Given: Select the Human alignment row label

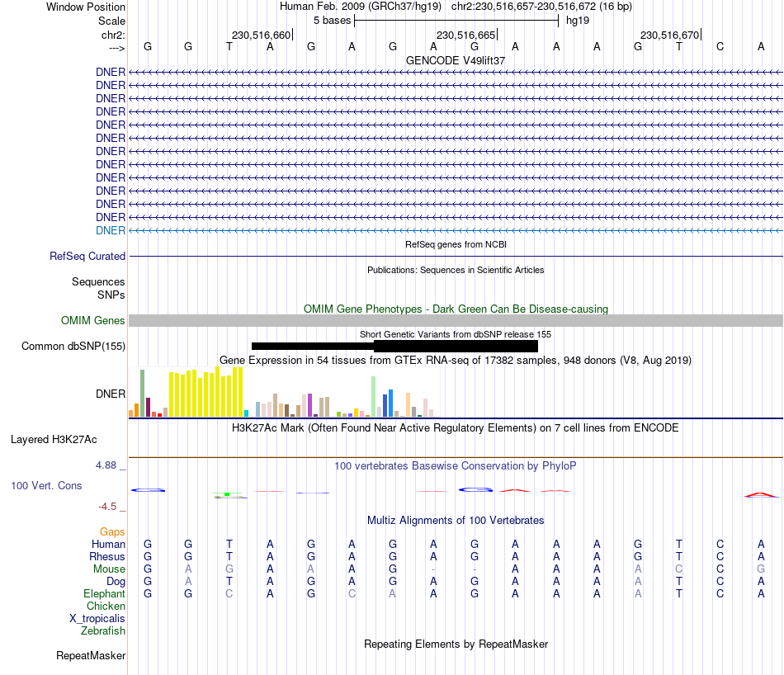Looking at the screenshot, I should (108, 544).
